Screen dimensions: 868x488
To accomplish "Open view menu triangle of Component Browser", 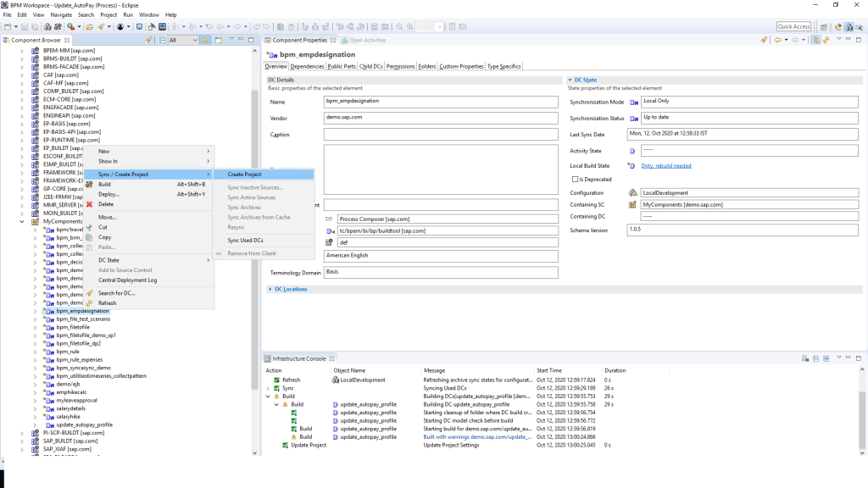I will point(231,39).
